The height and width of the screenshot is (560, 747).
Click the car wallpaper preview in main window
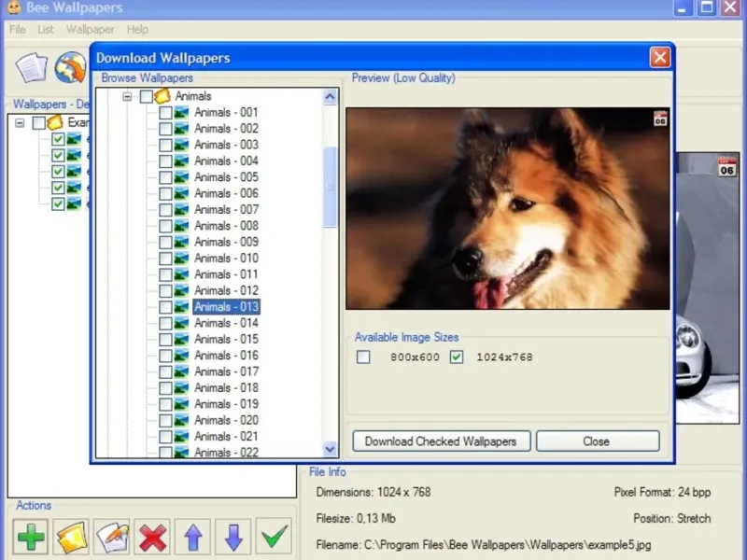tap(708, 288)
